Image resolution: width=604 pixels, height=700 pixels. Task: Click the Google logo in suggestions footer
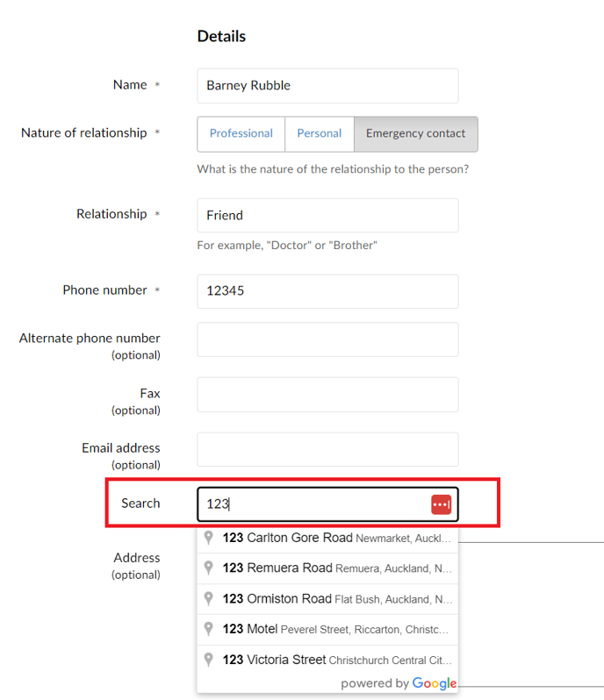coord(434,683)
